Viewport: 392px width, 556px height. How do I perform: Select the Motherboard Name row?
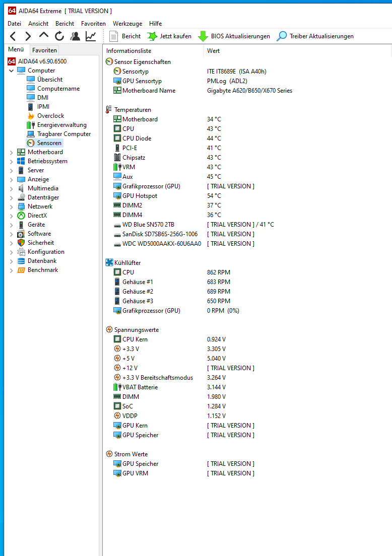point(247,91)
